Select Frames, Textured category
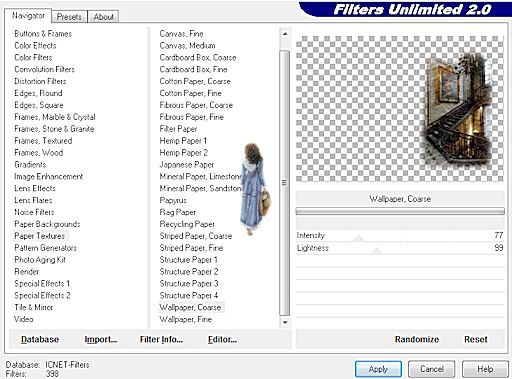This screenshot has width=512, height=379. pyautogui.click(x=43, y=141)
